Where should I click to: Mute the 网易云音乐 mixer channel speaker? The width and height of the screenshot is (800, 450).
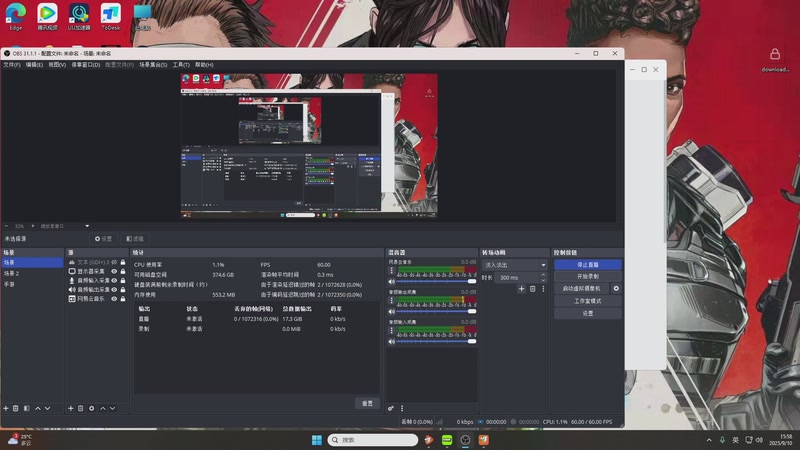(392, 282)
